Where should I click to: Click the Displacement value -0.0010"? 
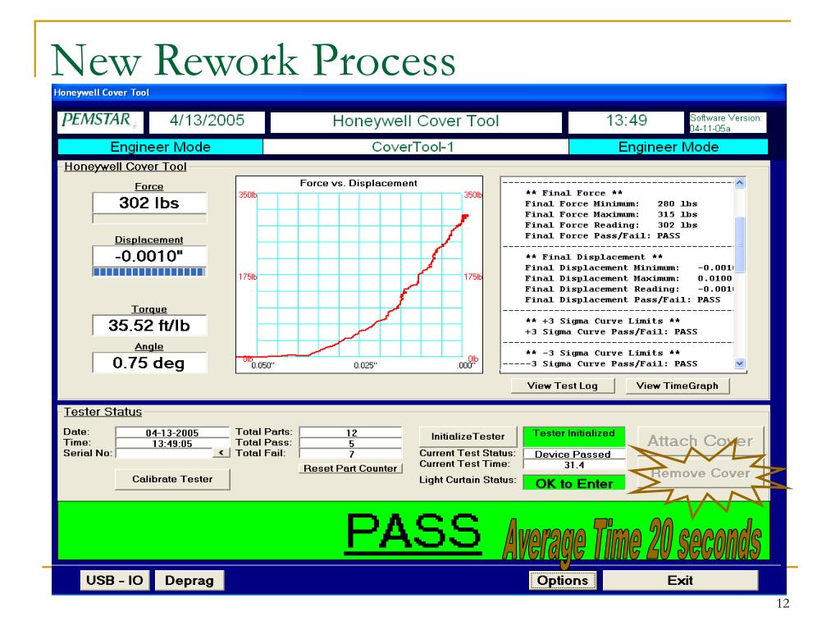(149, 256)
